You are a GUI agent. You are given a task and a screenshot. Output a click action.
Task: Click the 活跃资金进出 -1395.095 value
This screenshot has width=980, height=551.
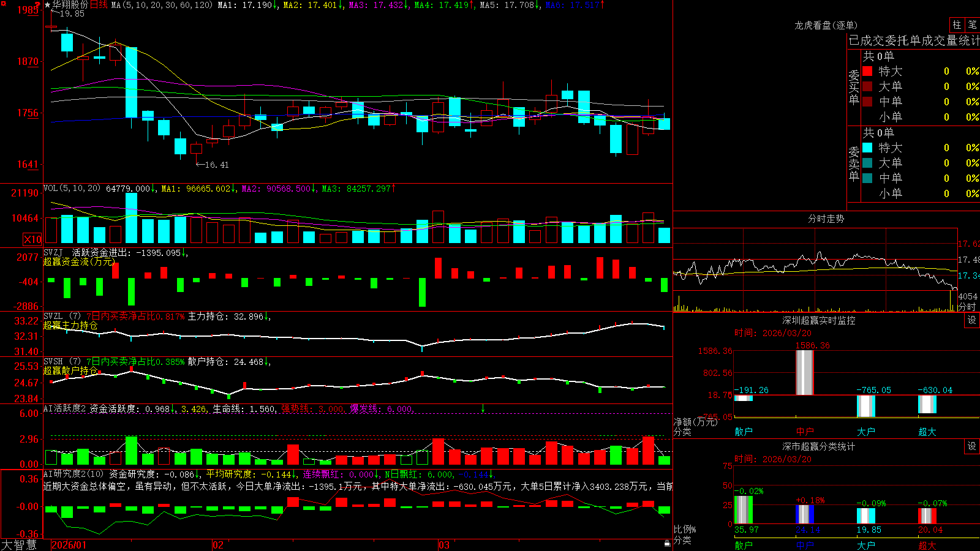coord(127,252)
